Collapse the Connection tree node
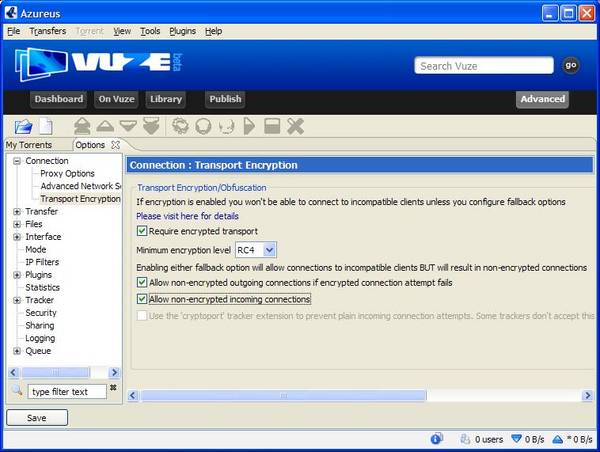The width and height of the screenshot is (600, 452). point(16,161)
